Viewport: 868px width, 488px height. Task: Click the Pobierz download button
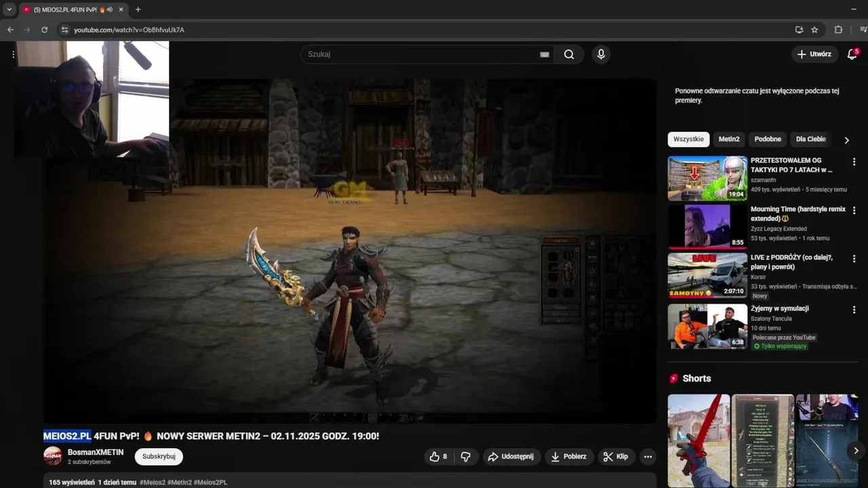[569, 457]
